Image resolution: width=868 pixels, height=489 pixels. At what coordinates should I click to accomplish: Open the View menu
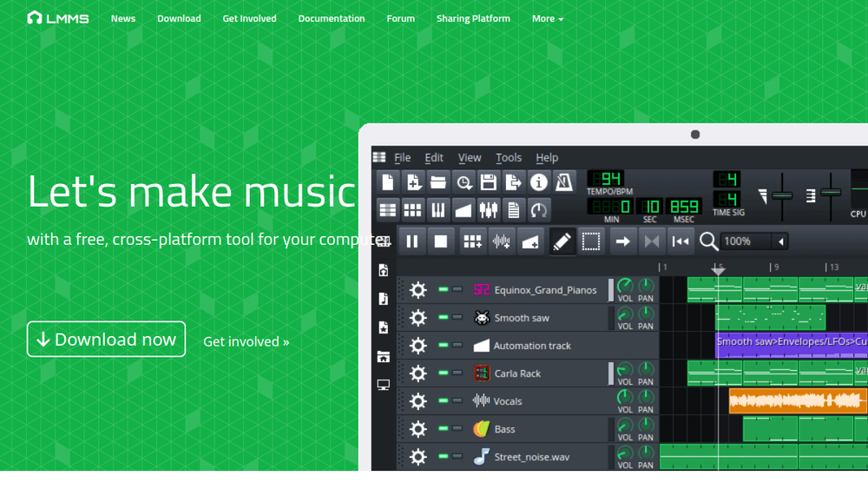[469, 158]
